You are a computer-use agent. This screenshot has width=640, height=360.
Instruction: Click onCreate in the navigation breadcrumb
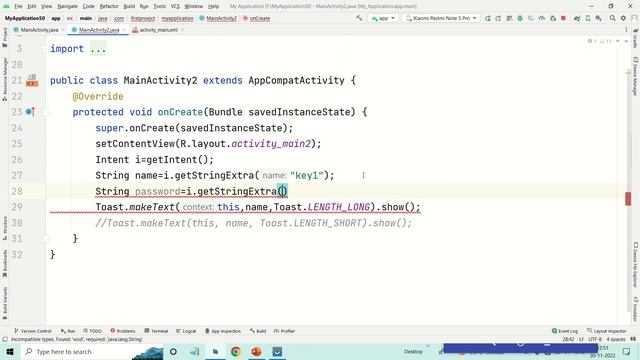pos(260,18)
